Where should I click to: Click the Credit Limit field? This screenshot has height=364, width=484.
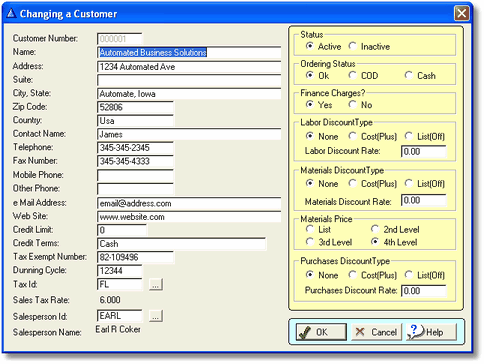click(x=122, y=230)
